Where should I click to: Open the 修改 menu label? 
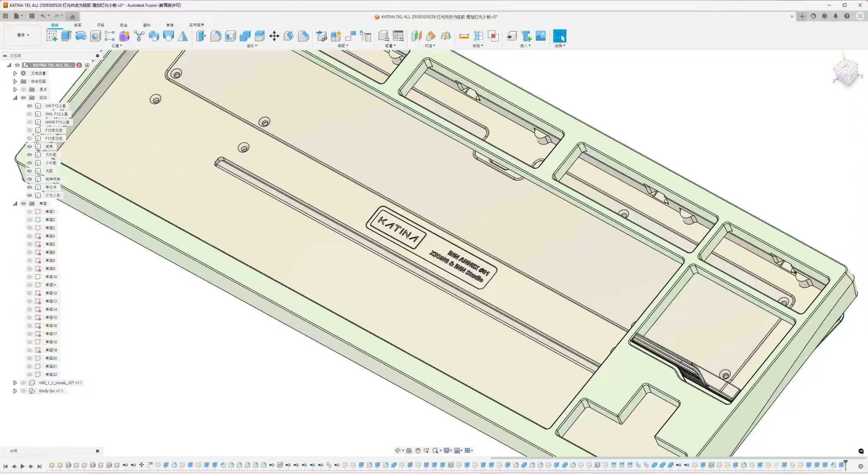(x=252, y=46)
